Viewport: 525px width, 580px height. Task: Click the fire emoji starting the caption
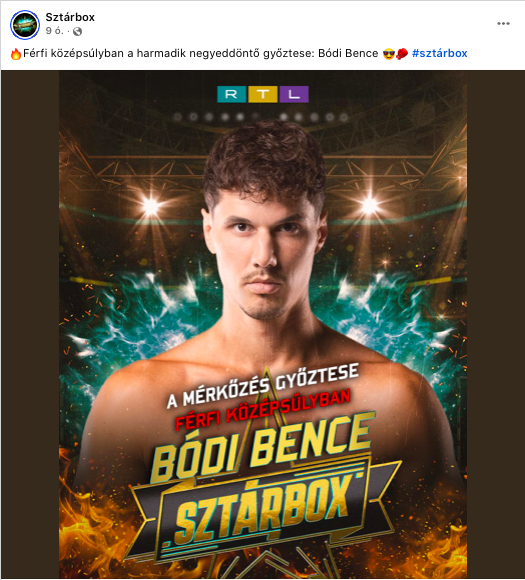click(x=16, y=54)
